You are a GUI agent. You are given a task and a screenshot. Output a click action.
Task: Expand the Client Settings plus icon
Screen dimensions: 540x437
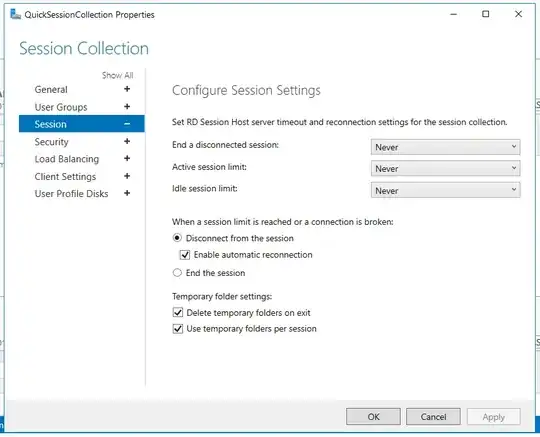(x=127, y=176)
